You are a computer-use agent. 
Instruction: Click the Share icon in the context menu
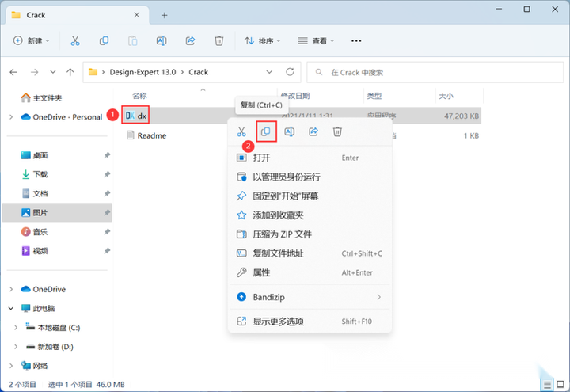coord(313,131)
